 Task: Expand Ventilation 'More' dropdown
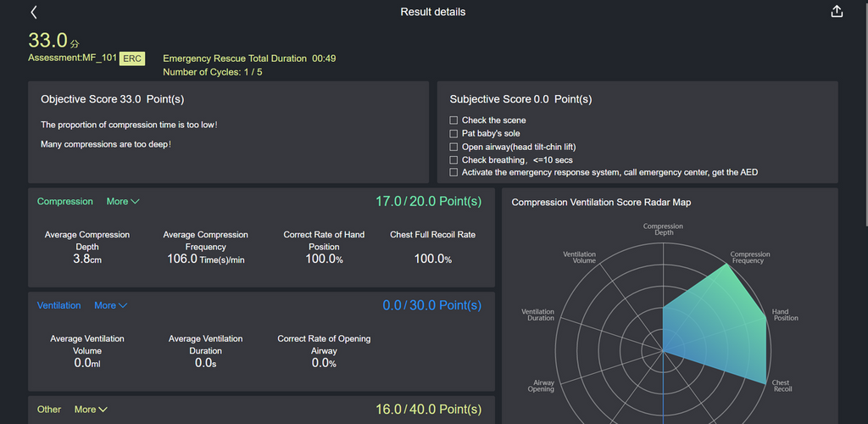tap(110, 305)
